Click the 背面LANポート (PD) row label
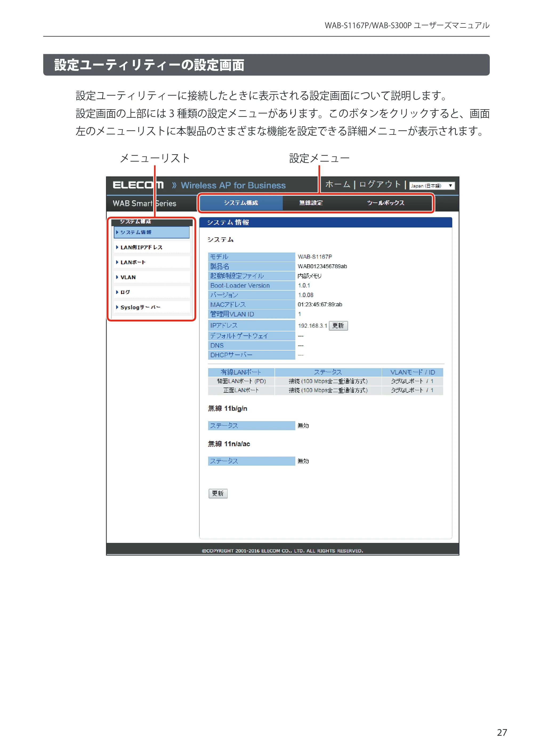Image resolution: width=533 pixels, height=756 pixels. point(241,381)
